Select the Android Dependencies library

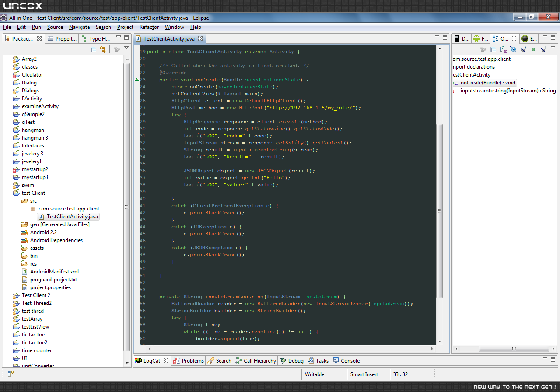(x=56, y=240)
